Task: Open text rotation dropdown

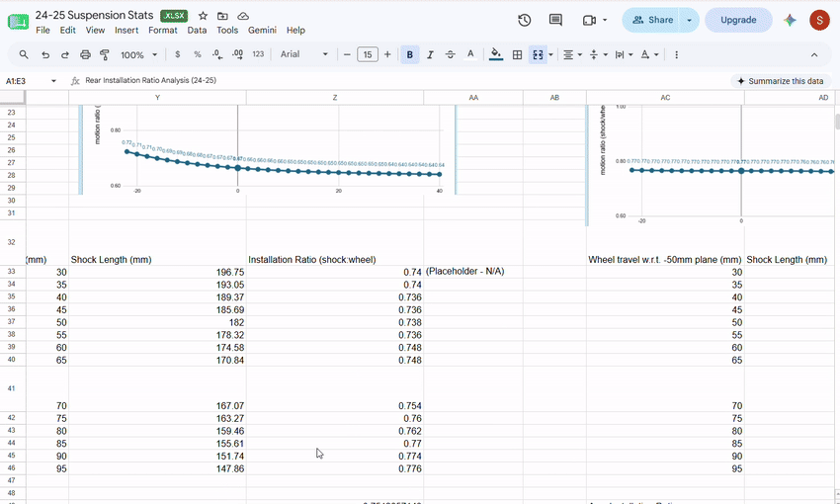Action: click(649, 54)
